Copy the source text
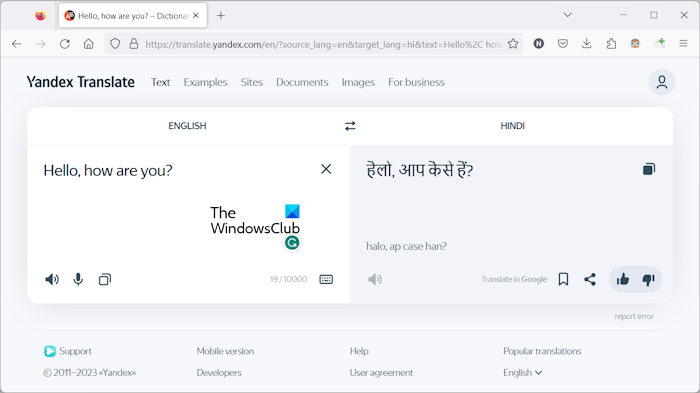700x393 pixels. 104,280
